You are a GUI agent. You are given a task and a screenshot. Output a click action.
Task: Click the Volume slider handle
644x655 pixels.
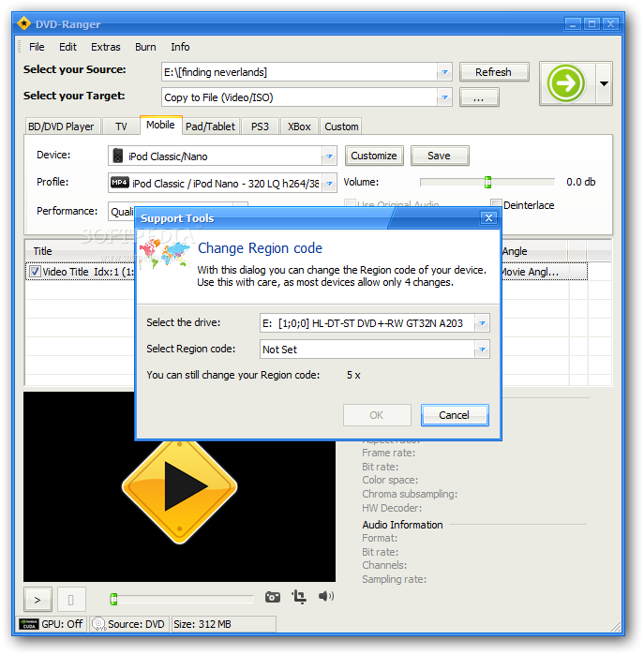click(x=487, y=182)
